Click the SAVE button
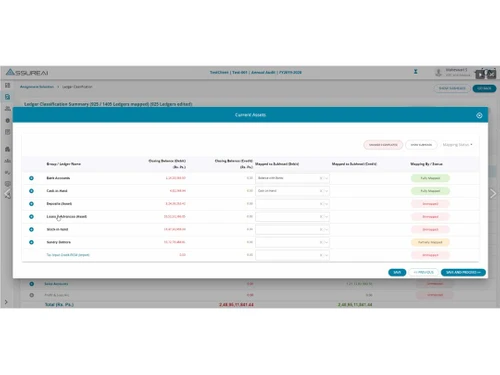500x375 pixels. pyautogui.click(x=397, y=272)
